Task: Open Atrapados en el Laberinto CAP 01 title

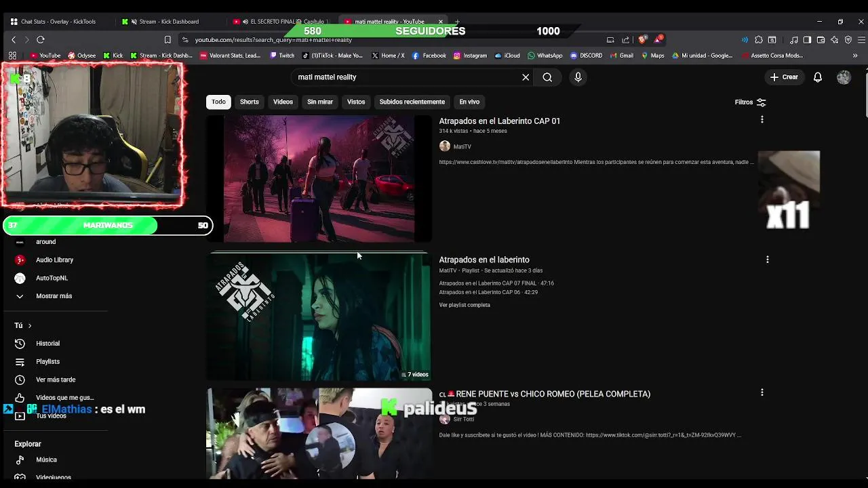Action: pyautogui.click(x=500, y=121)
